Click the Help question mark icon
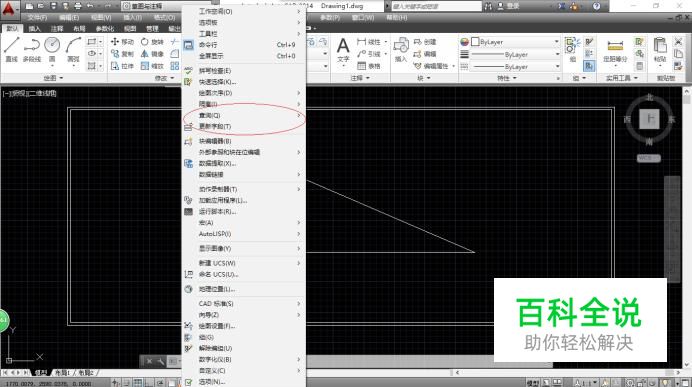Viewport: 692px width, 387px height. (596, 6)
